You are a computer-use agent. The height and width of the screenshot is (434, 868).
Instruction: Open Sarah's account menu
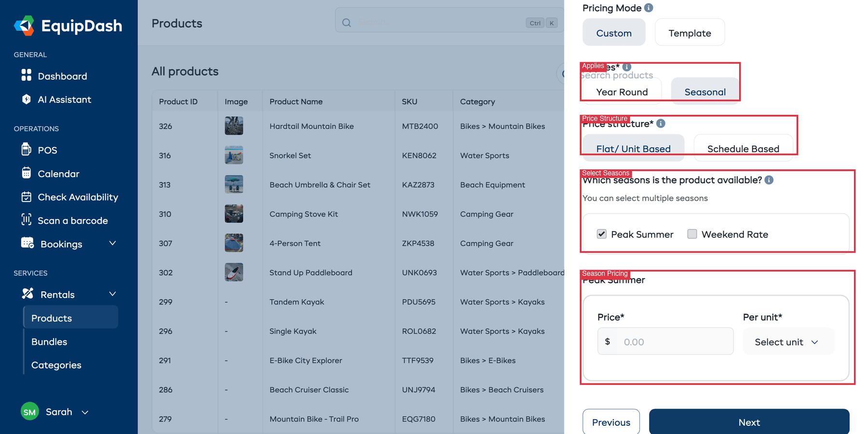tap(55, 411)
